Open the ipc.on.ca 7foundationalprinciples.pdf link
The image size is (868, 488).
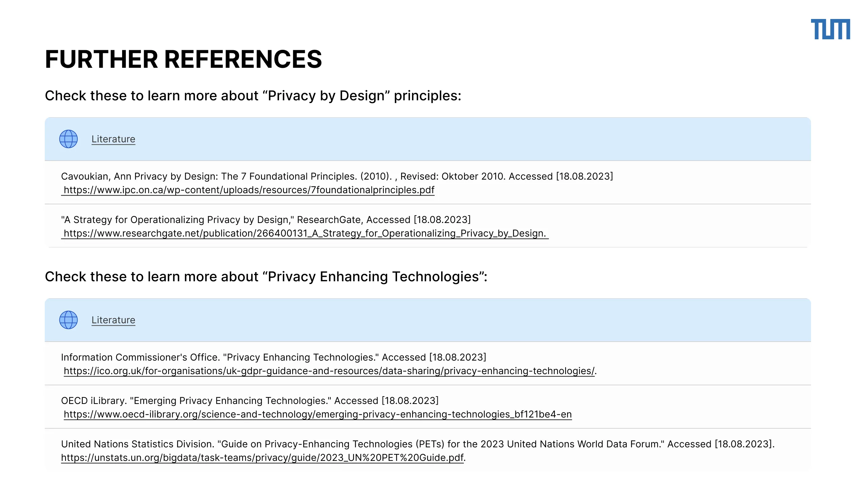249,190
